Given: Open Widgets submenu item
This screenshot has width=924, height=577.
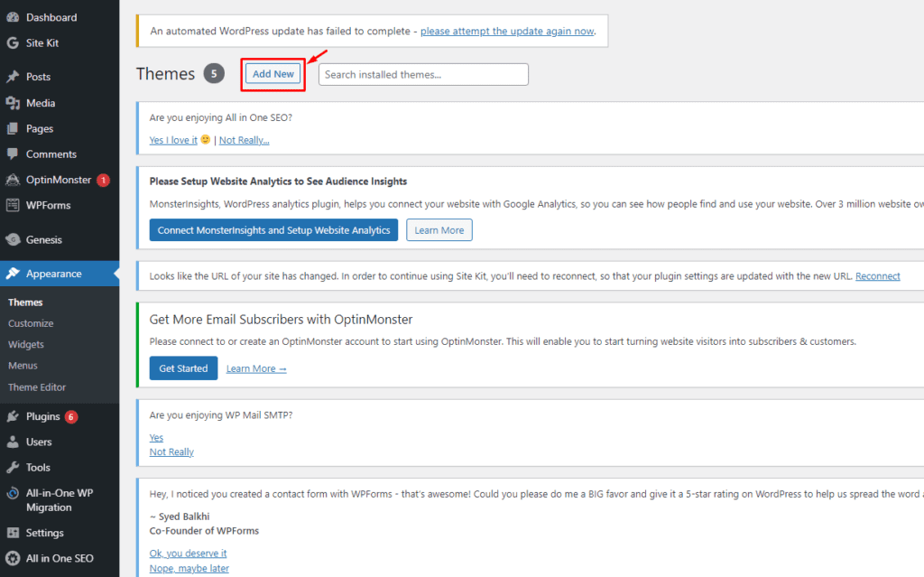Looking at the screenshot, I should pyautogui.click(x=26, y=345).
